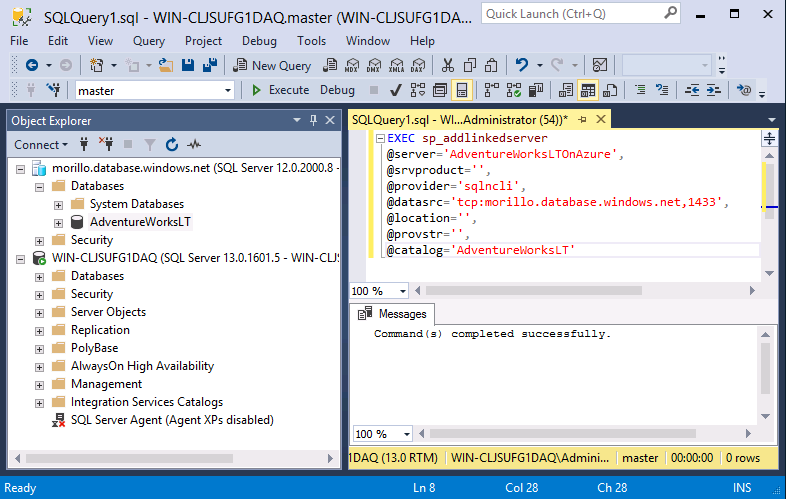This screenshot has width=786, height=499.
Task: Comment out the selected lines
Action: [640, 90]
